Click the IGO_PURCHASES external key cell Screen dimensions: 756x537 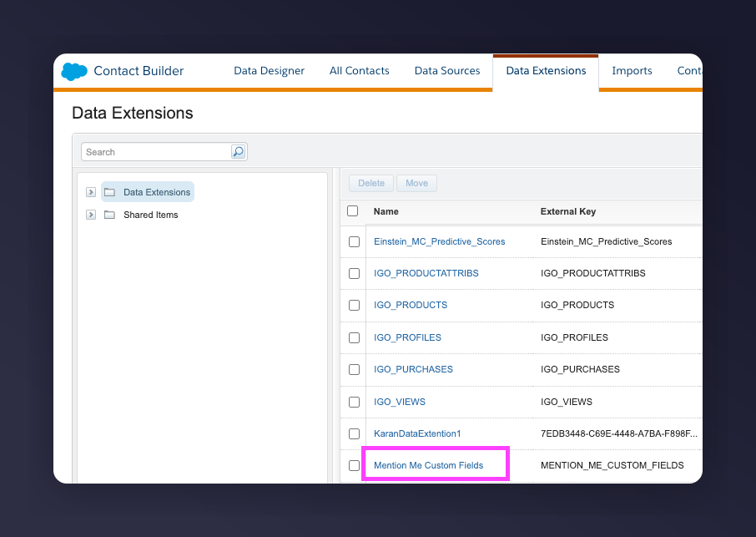[580, 369]
